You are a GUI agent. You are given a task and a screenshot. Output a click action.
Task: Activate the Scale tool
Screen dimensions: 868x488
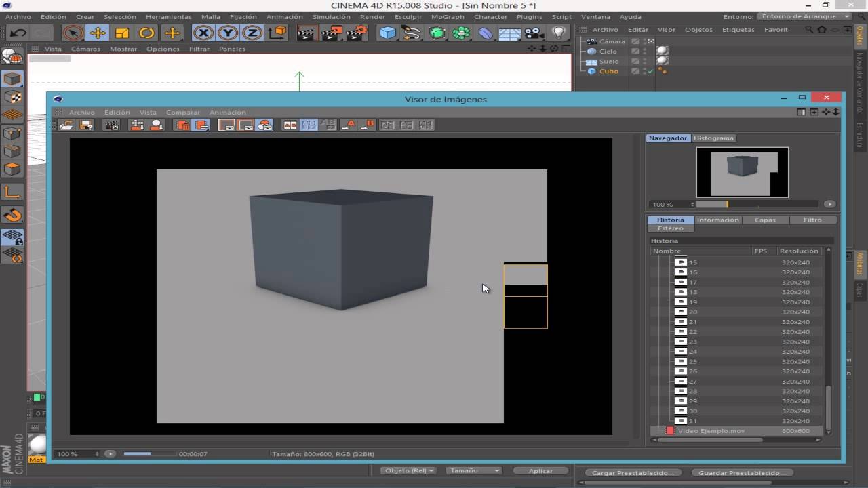122,33
